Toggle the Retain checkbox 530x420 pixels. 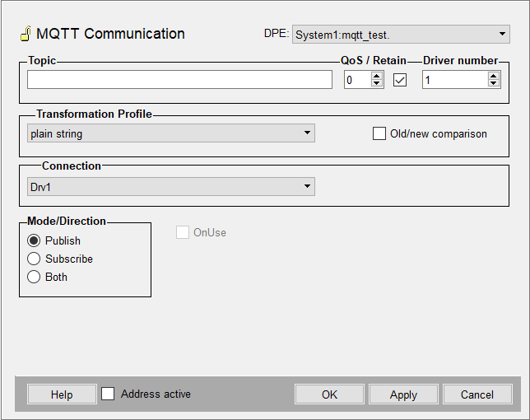tap(400, 80)
